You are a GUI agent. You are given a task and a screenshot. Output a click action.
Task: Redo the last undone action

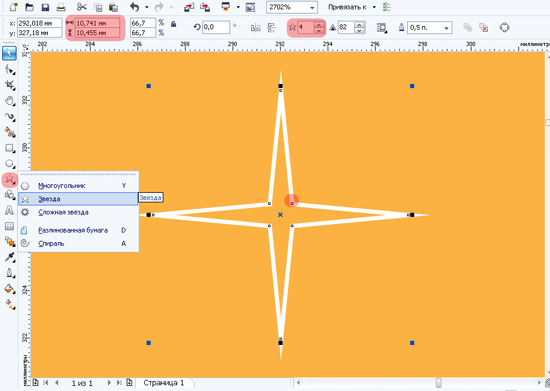(x=159, y=7)
